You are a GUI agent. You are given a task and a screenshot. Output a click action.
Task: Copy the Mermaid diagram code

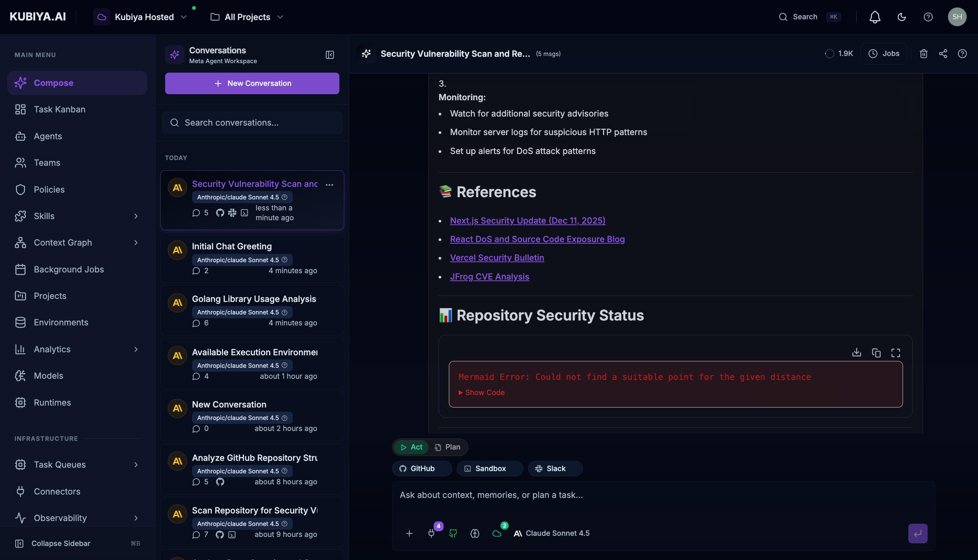point(876,353)
